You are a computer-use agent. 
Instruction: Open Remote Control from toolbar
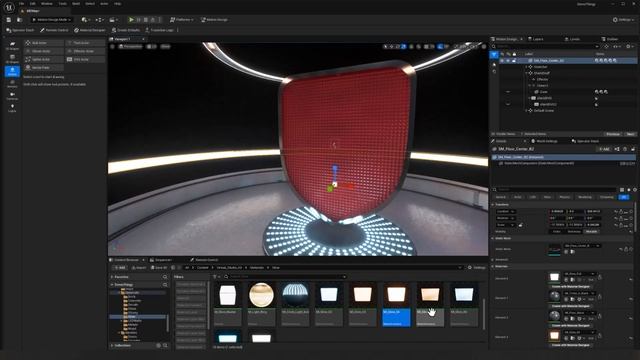click(x=54, y=30)
